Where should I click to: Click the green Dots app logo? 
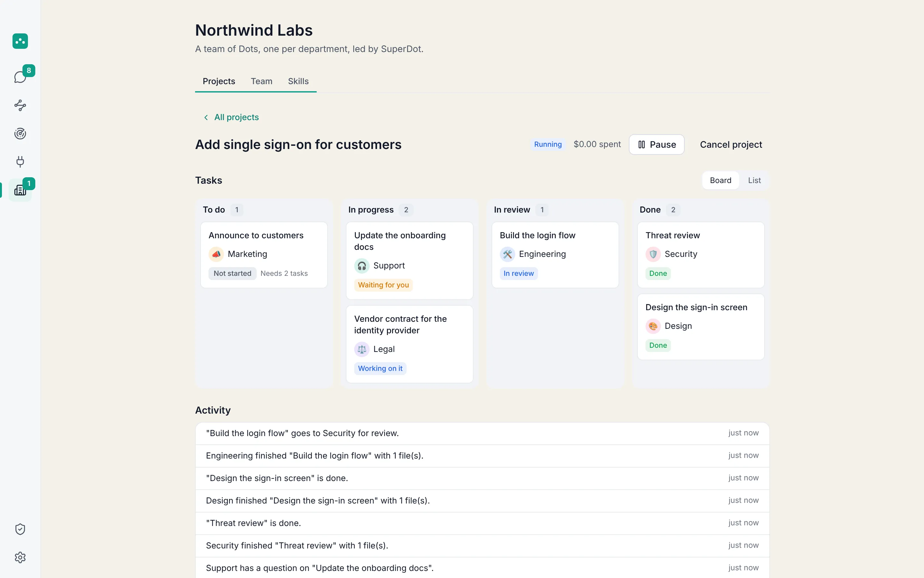click(x=20, y=41)
